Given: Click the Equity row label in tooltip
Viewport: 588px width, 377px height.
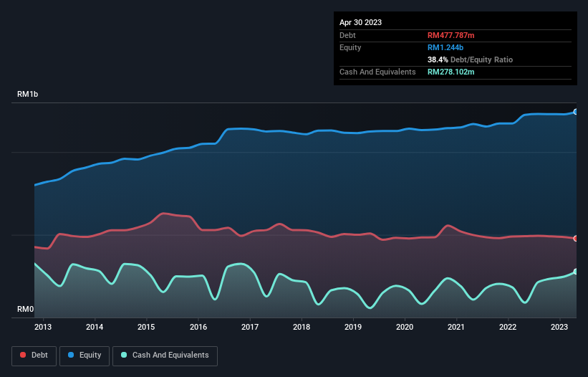Looking at the screenshot, I should 350,47.
